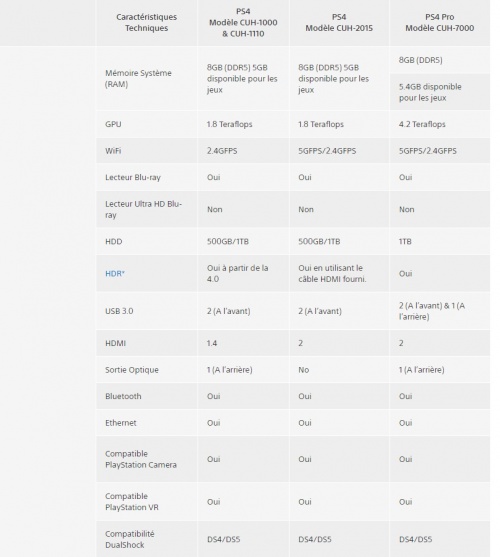The image size is (500, 557).
Task: Click the 5.4GB disponible pour les jeux cell
Action: point(430,92)
